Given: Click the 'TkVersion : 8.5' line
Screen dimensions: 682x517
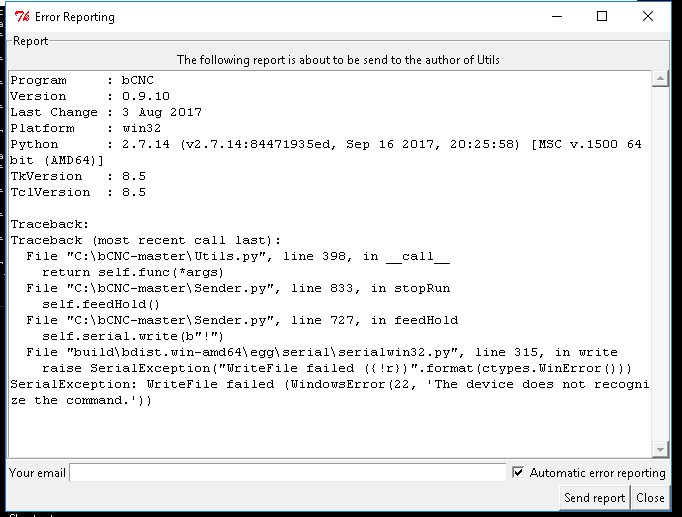Looking at the screenshot, I should [x=78, y=176].
